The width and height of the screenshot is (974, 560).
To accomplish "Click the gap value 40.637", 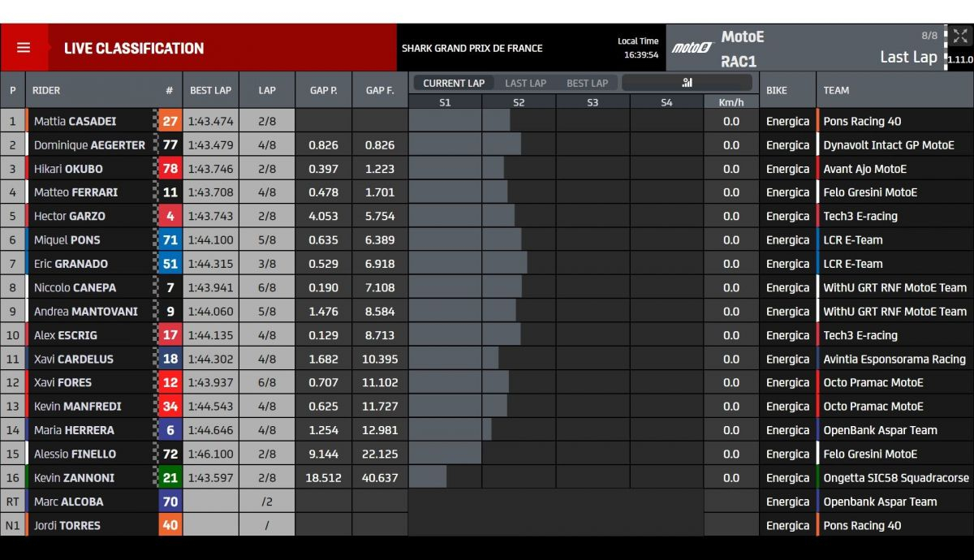I will pyautogui.click(x=380, y=478).
